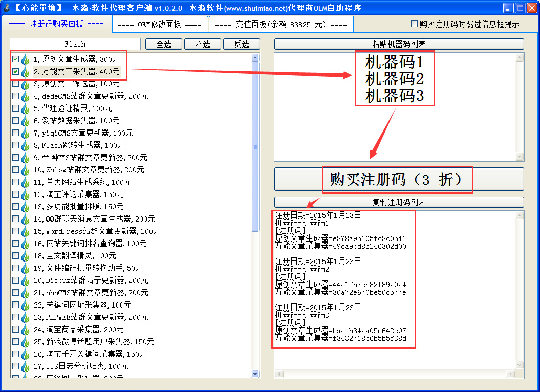Screen dimensions: 540x392
Task: Check the 全文翻译精灵 checkbox
Action: [x=15, y=255]
